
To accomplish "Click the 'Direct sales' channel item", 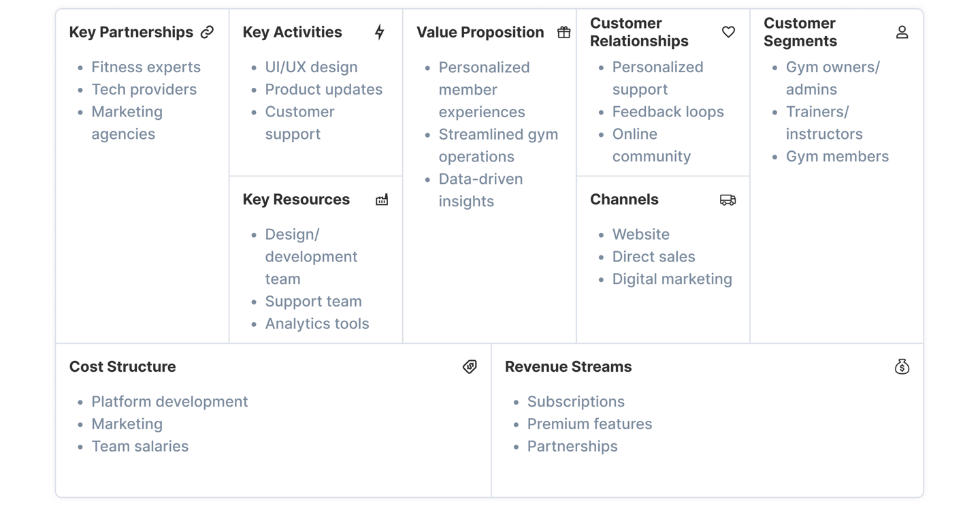I will [653, 257].
